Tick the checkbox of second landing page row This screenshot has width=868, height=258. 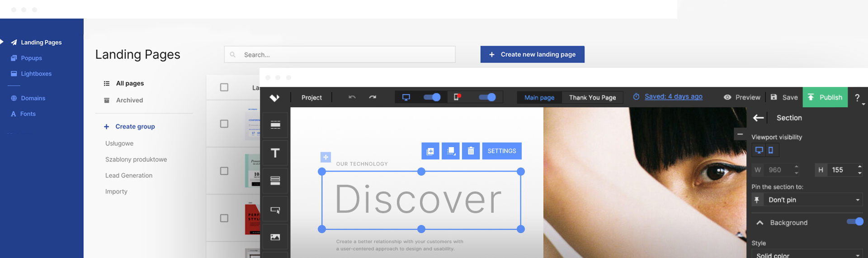point(224,171)
